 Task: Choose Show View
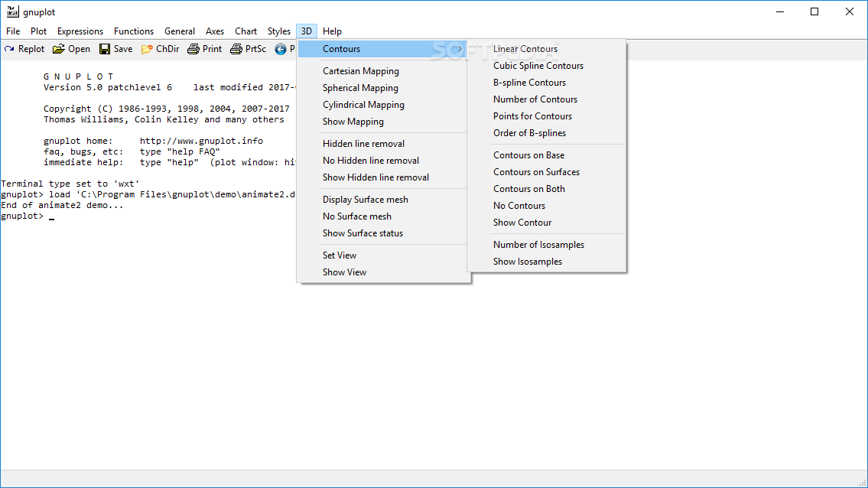(x=383, y=272)
